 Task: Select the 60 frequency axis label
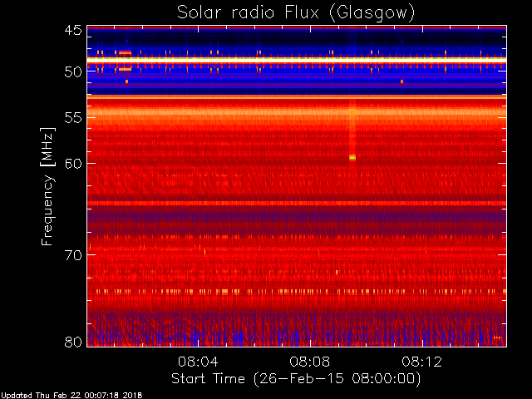tap(73, 163)
